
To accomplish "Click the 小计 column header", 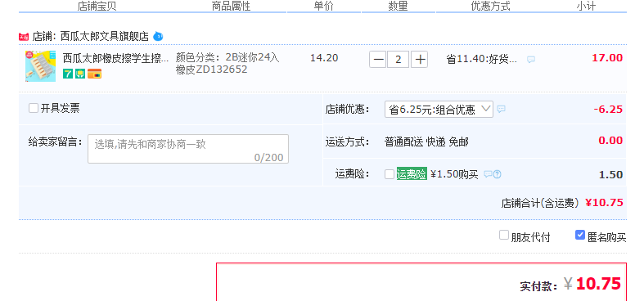I will (586, 6).
